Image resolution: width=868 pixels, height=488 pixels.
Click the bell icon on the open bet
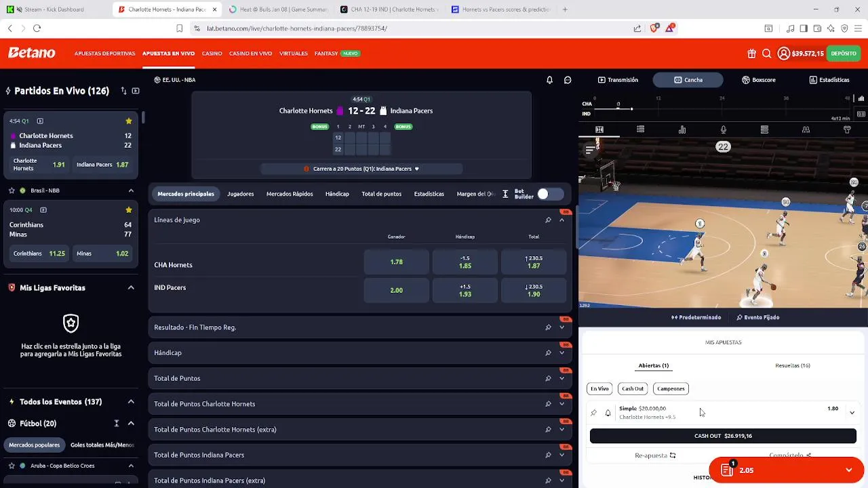[608, 413]
